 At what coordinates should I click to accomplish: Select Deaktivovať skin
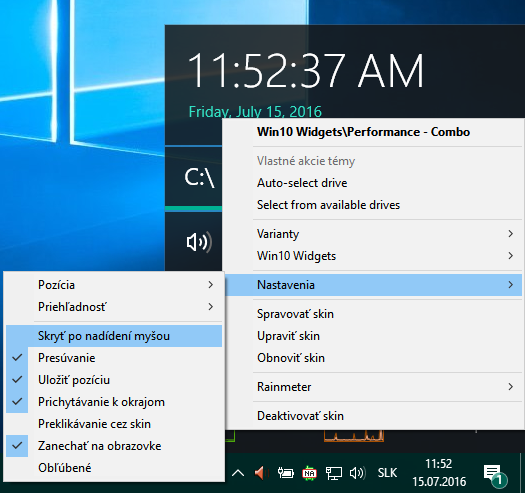pos(373,416)
